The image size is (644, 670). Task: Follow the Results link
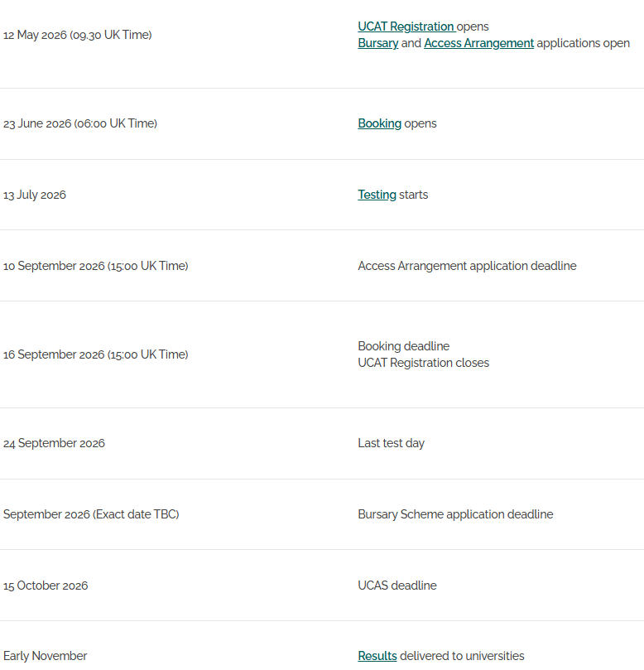tap(377, 656)
